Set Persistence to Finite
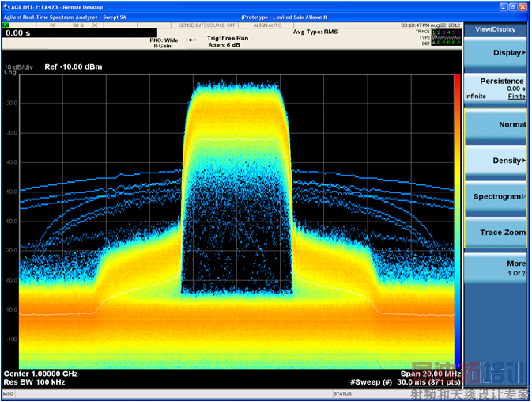 click(x=516, y=97)
